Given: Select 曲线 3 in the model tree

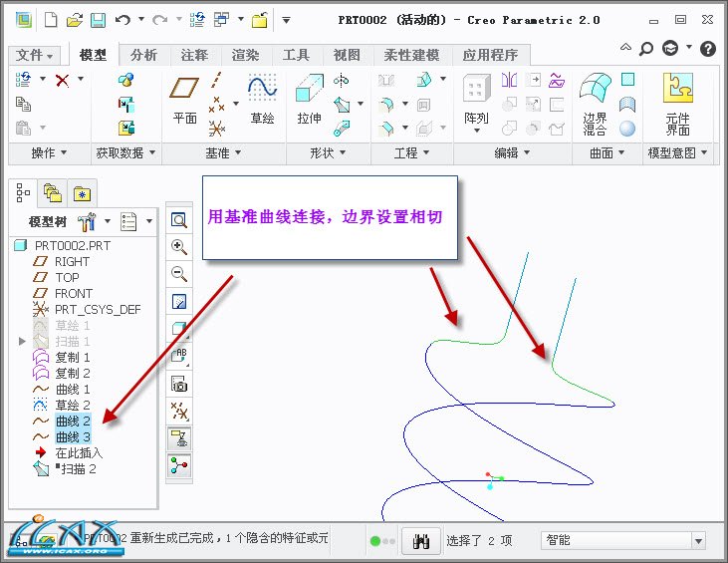Looking at the screenshot, I should [73, 437].
